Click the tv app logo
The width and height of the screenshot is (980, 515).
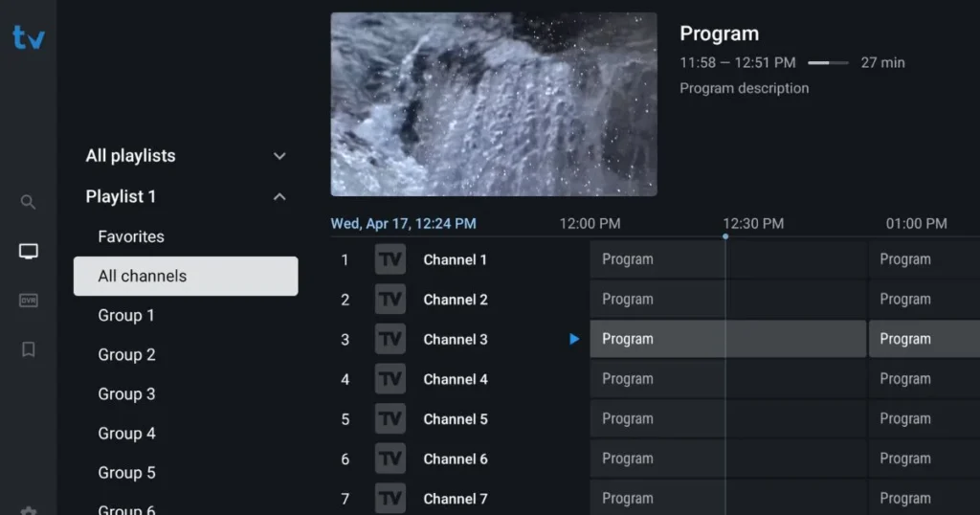pos(29,37)
